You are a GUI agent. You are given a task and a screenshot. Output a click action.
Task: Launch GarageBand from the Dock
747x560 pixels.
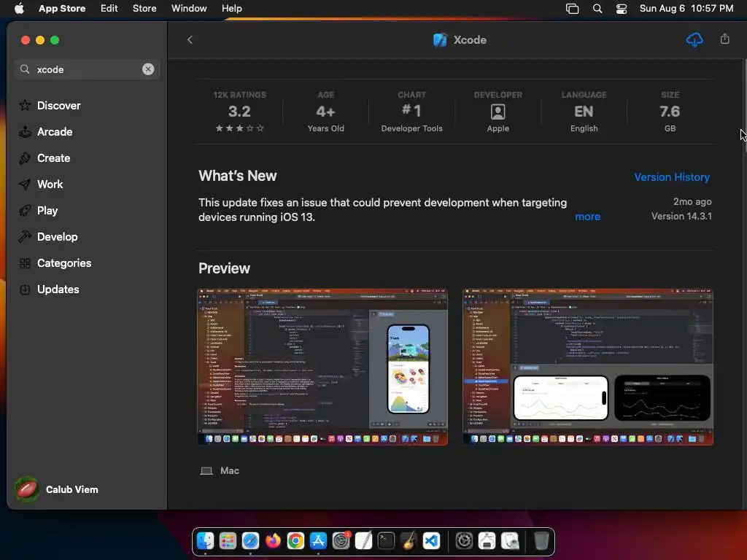(x=409, y=541)
